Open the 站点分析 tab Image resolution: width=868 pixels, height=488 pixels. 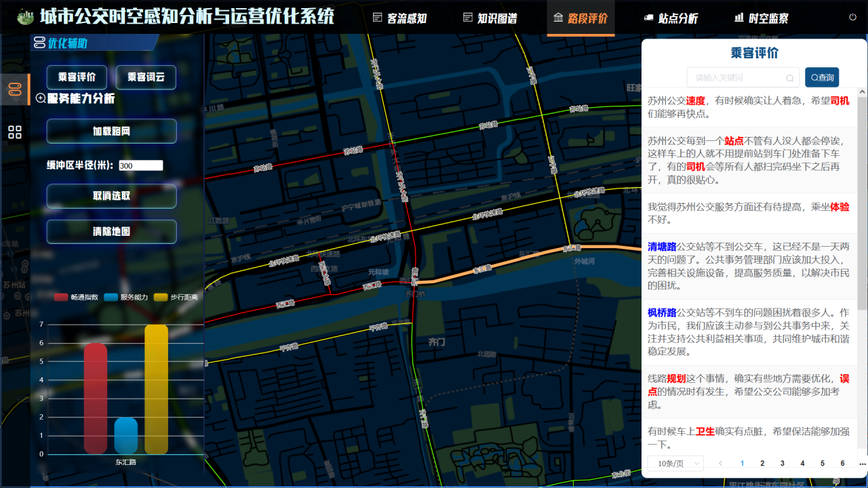click(671, 18)
